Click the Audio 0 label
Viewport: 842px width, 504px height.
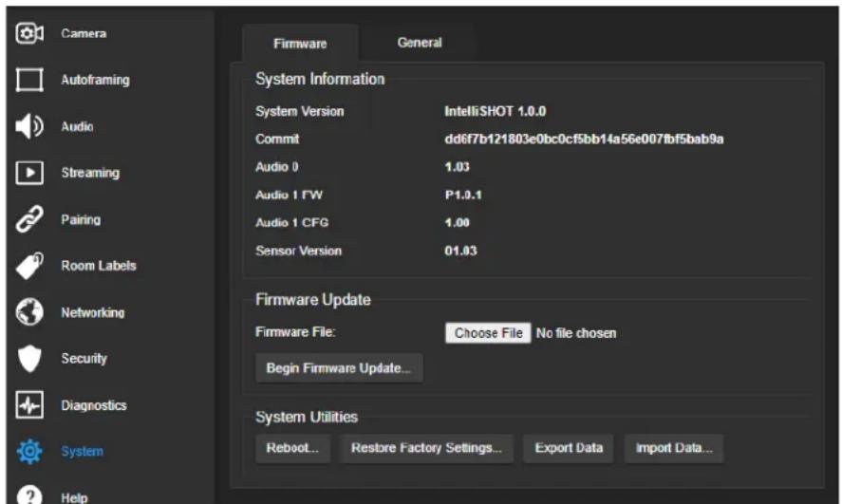coord(277,167)
